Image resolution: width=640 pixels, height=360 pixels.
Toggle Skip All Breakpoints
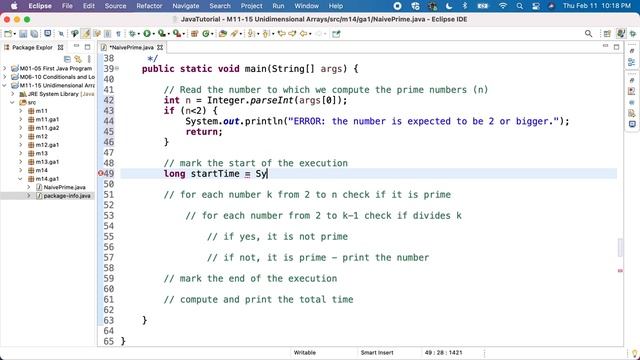tap(61, 34)
